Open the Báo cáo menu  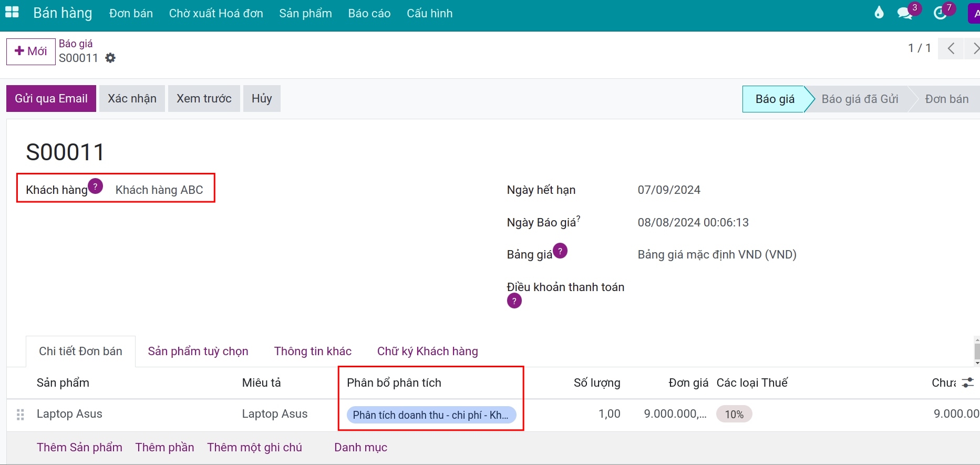tap(369, 13)
